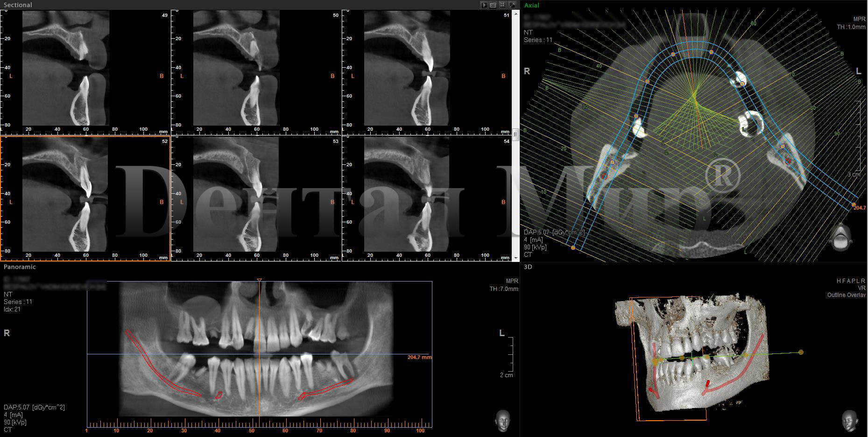Select highlighted cross-section slice 52

tap(85, 198)
